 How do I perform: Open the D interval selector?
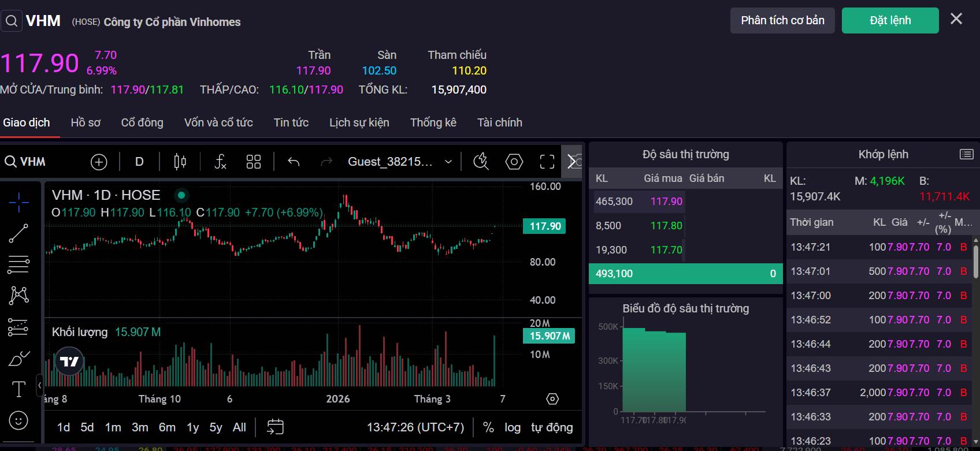point(139,162)
